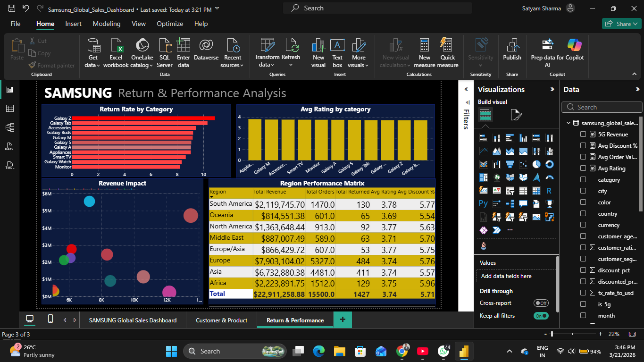Open Quick measure dialog
This screenshot has width=644, height=362.
click(x=448, y=53)
